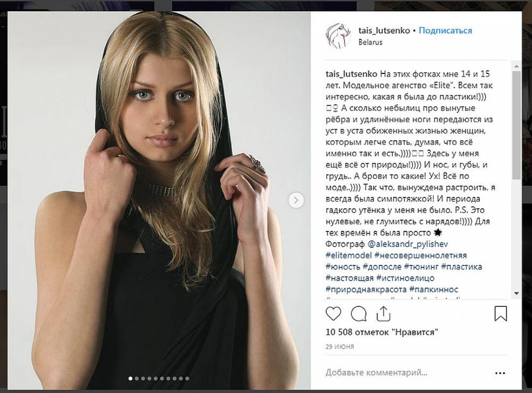This screenshot has height=393, width=532.
Task: Save the post with the bookmark icon
Action: [501, 314]
